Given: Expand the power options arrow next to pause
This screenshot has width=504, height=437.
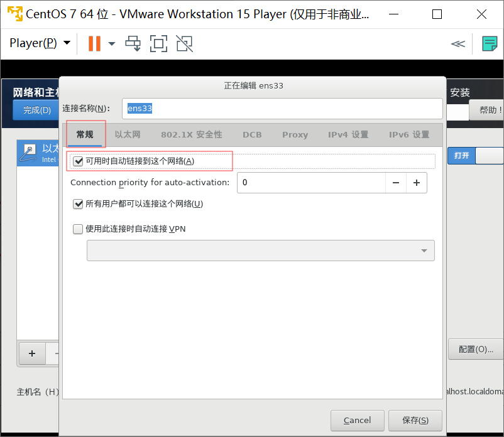Looking at the screenshot, I should 111,44.
